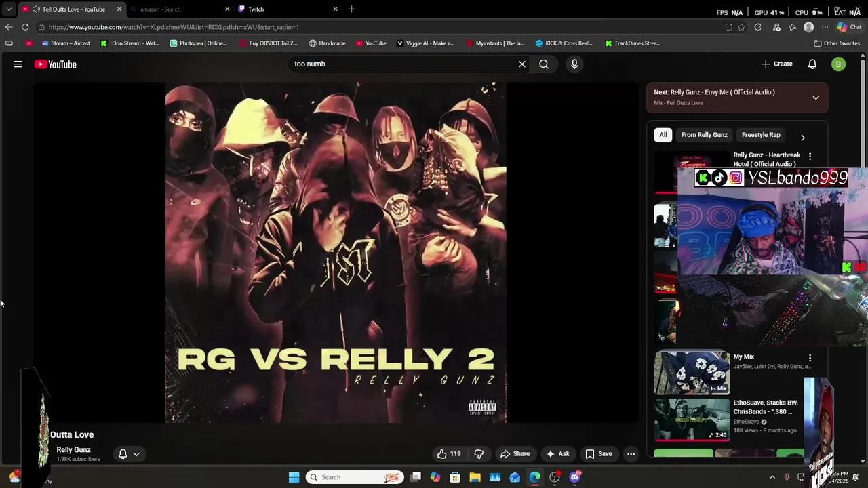The image size is (868, 488).
Task: Open the Viggle AI bookmark
Action: [425, 43]
